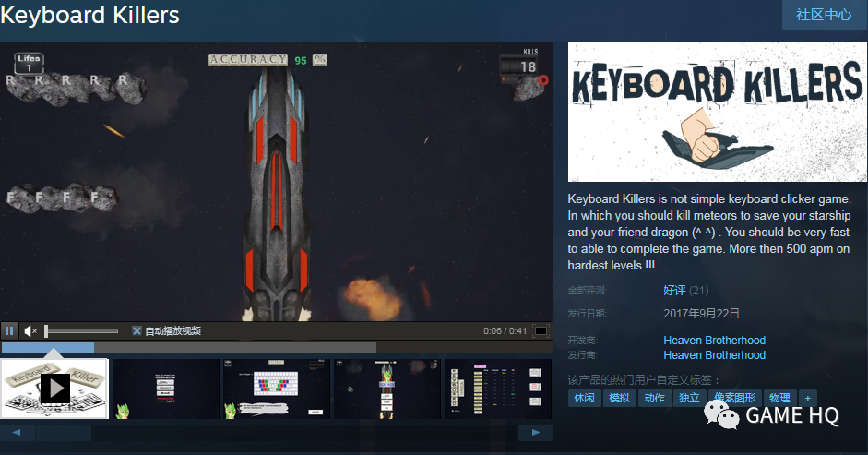Click the thumbnail strip scrollbar handle
Screen dimensions: 868x455
click(64, 432)
